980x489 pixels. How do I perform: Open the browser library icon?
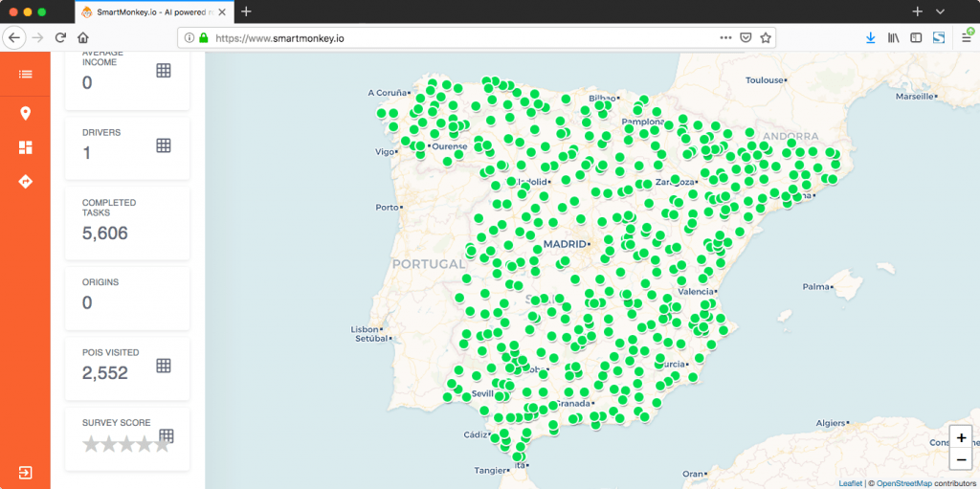pyautogui.click(x=893, y=38)
